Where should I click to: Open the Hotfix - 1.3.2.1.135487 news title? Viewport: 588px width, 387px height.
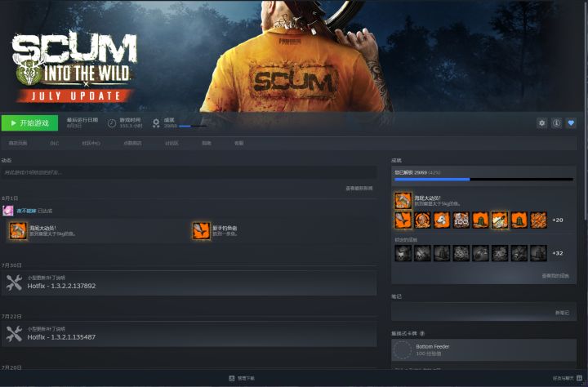coord(61,337)
